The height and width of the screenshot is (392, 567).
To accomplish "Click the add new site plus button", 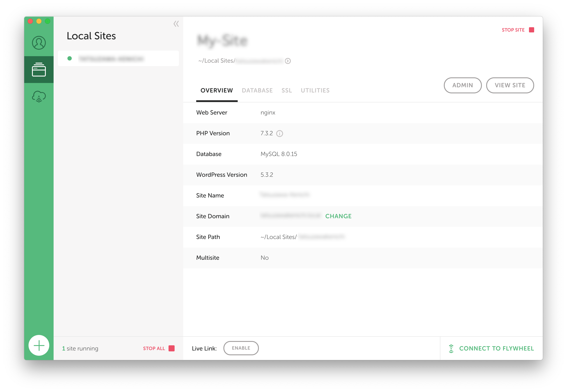I will [x=39, y=345].
